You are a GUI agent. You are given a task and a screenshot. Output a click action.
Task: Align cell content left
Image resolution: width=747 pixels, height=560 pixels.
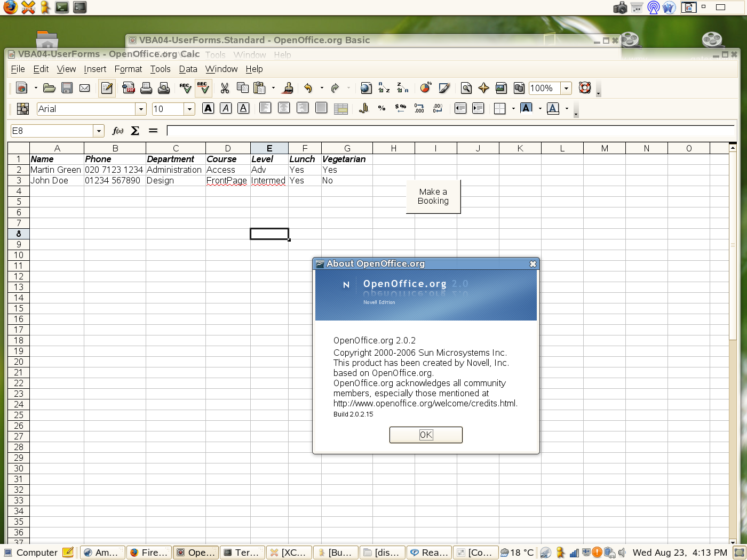tap(265, 108)
